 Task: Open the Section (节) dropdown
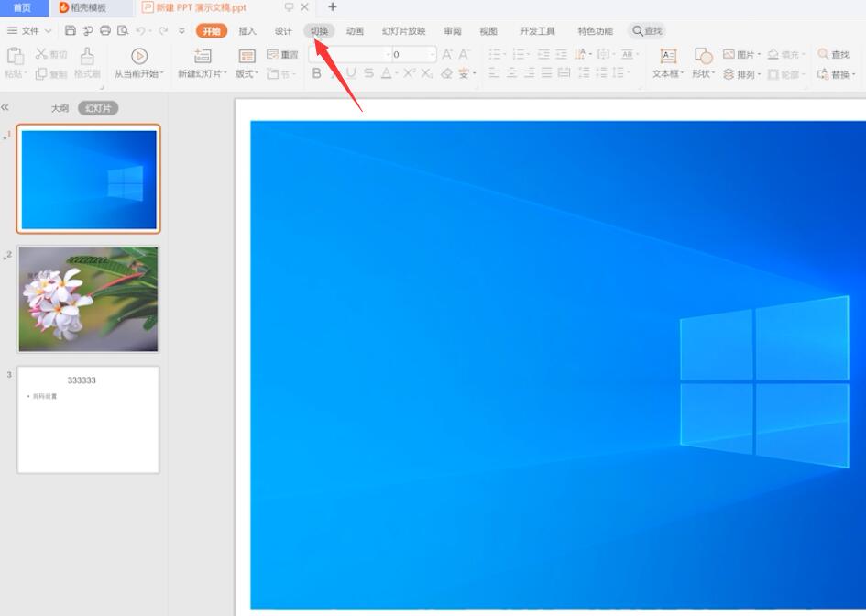click(x=281, y=73)
